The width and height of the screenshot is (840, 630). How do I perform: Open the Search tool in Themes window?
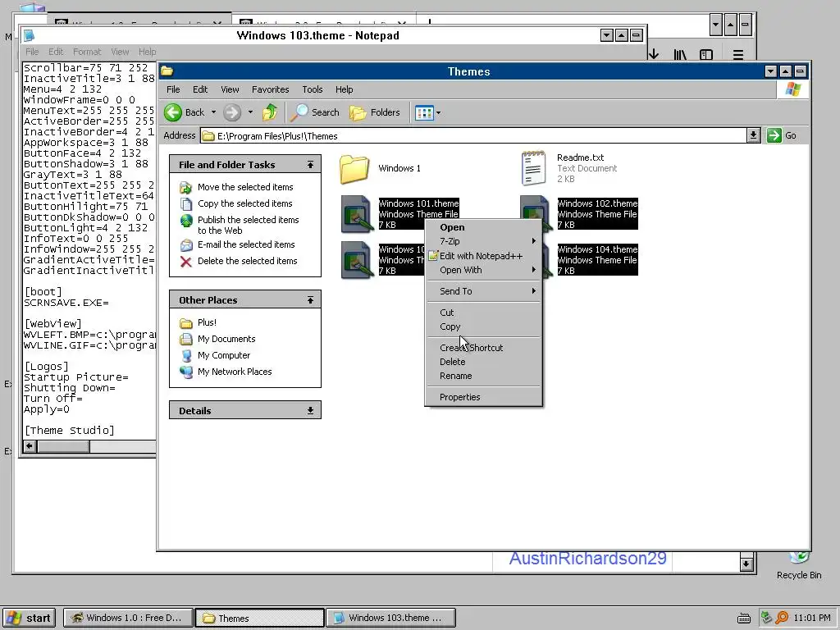(316, 112)
